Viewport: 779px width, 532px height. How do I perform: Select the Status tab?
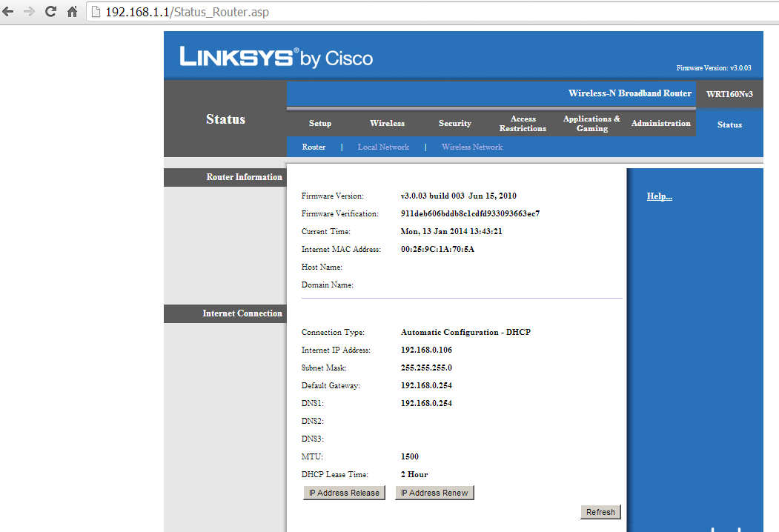click(x=729, y=124)
